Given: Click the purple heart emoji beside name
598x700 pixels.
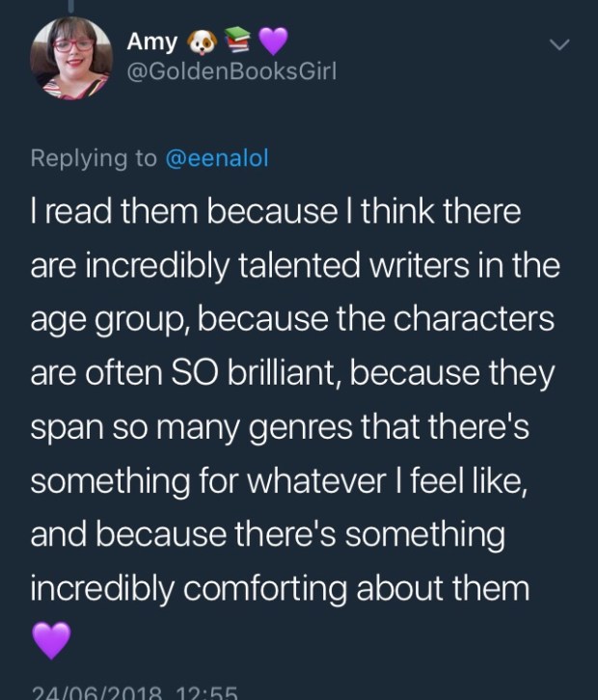Looking at the screenshot, I should [x=274, y=41].
